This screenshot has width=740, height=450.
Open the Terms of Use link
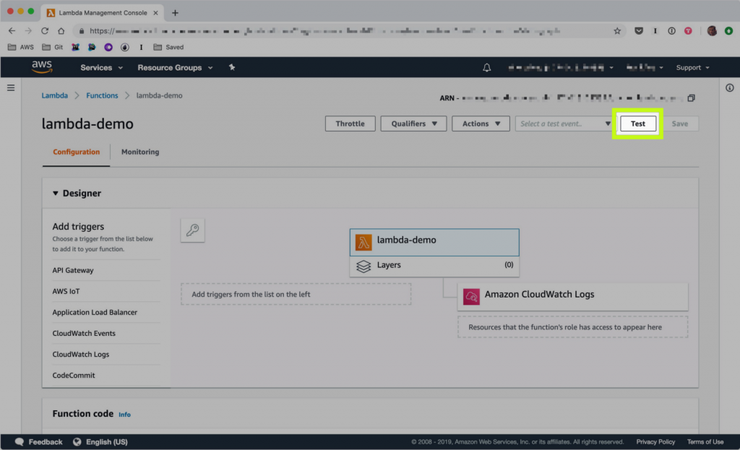pos(705,442)
